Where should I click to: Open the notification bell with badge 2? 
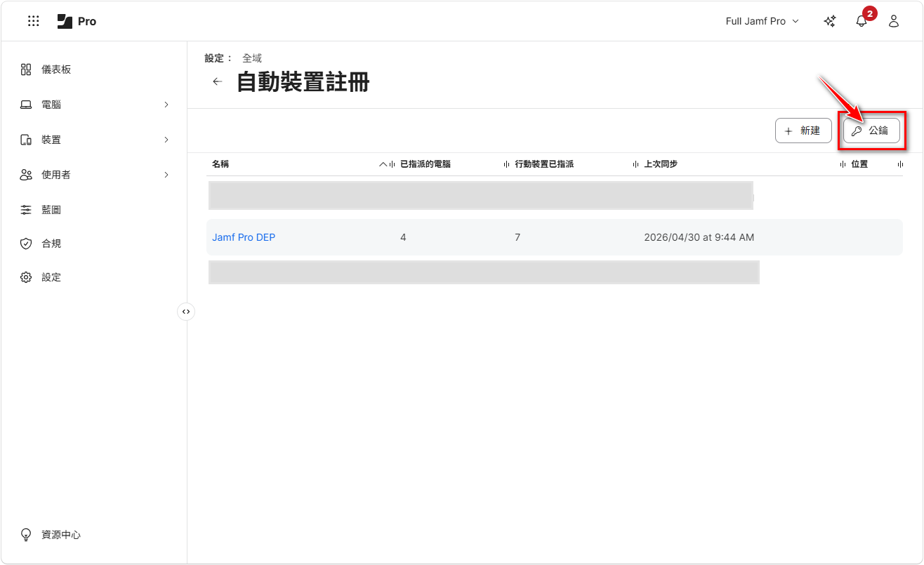[x=862, y=21]
